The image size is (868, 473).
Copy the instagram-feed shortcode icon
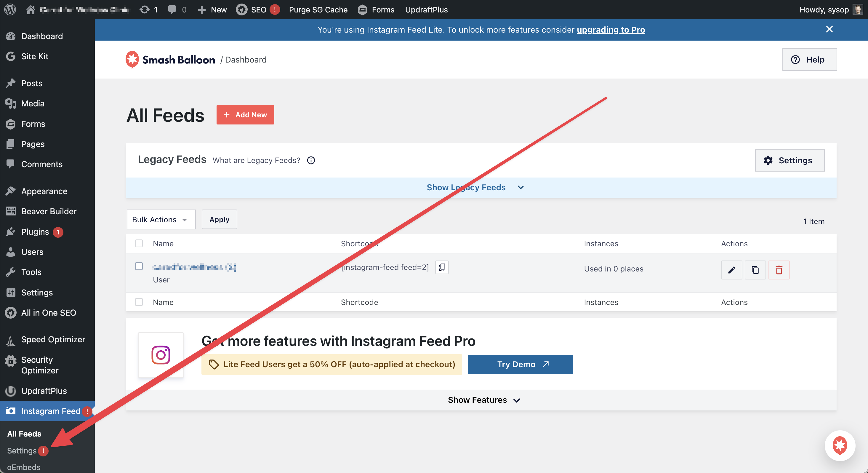click(x=442, y=267)
